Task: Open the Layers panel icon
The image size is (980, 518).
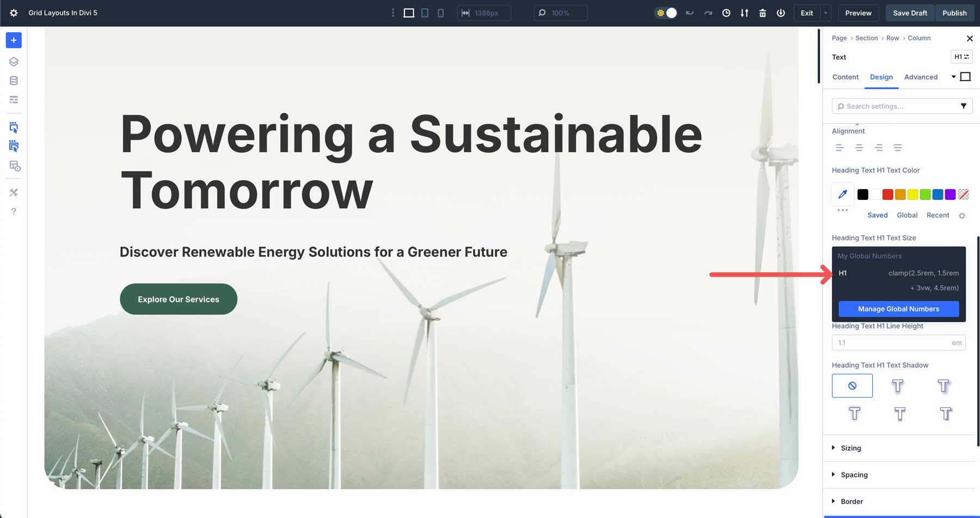Action: tap(14, 62)
